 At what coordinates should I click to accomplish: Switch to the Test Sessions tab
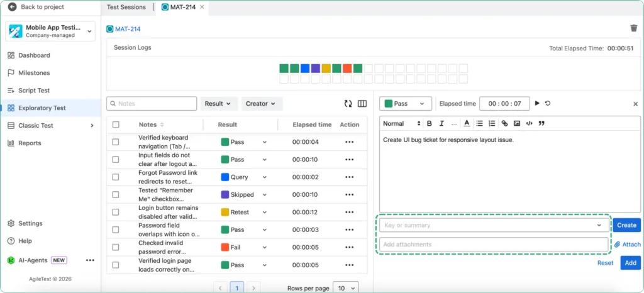[126, 7]
